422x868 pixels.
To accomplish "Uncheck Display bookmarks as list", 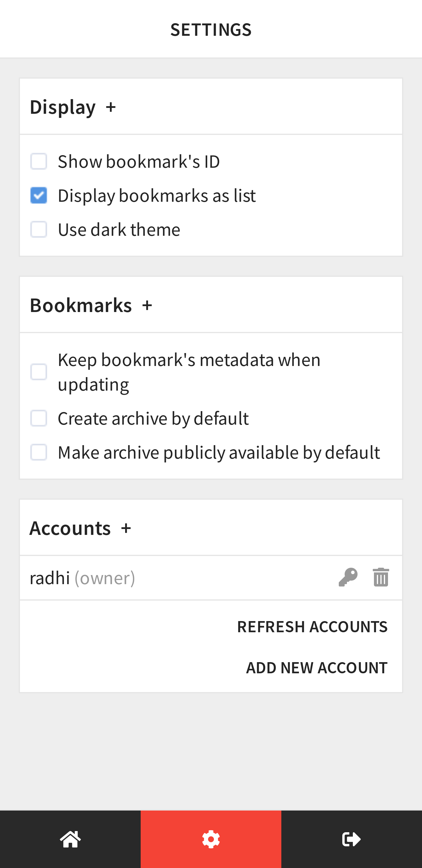I will (x=39, y=195).
